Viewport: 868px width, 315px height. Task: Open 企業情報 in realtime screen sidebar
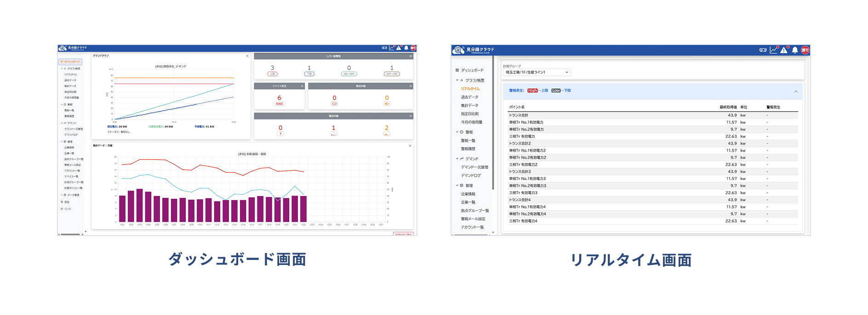coord(468,194)
